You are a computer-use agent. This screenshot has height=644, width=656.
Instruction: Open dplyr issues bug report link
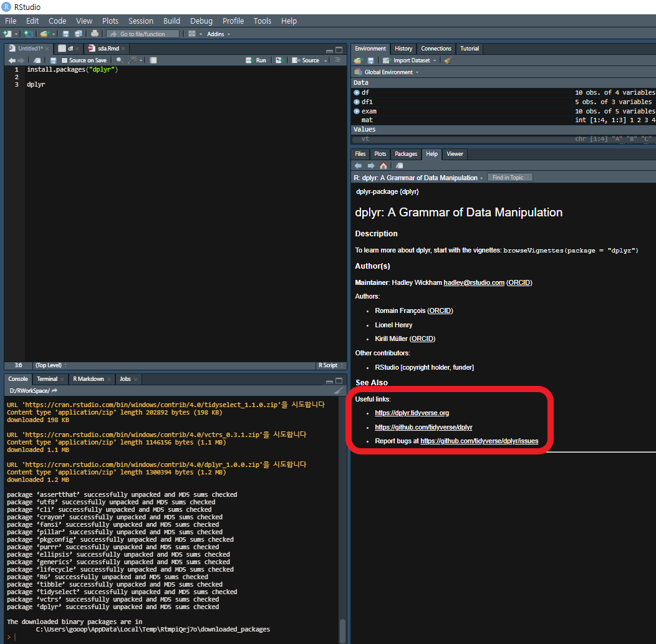[x=479, y=441]
